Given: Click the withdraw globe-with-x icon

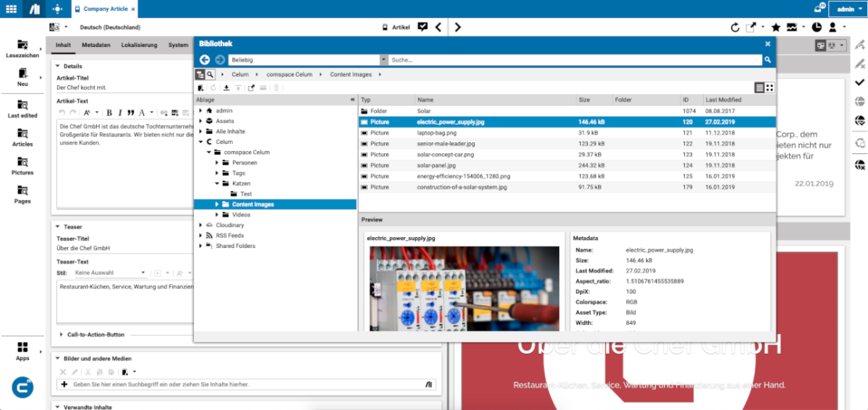Looking at the screenshot, I should pos(859,164).
